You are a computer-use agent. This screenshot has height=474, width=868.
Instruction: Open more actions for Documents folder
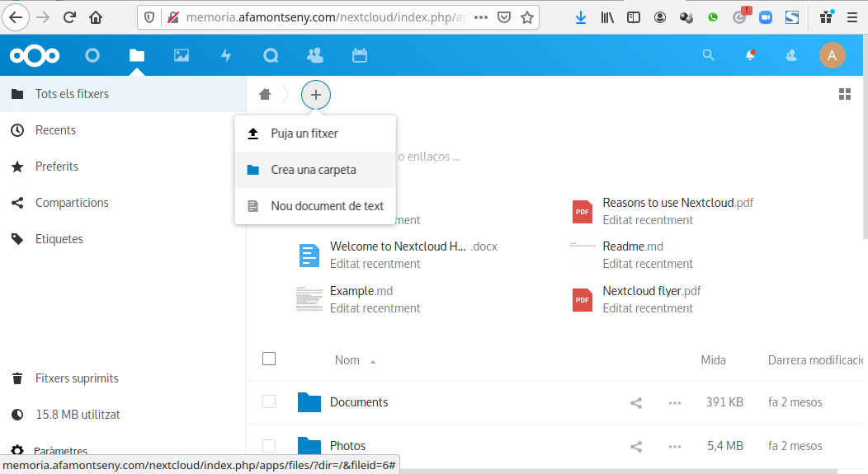tap(675, 402)
